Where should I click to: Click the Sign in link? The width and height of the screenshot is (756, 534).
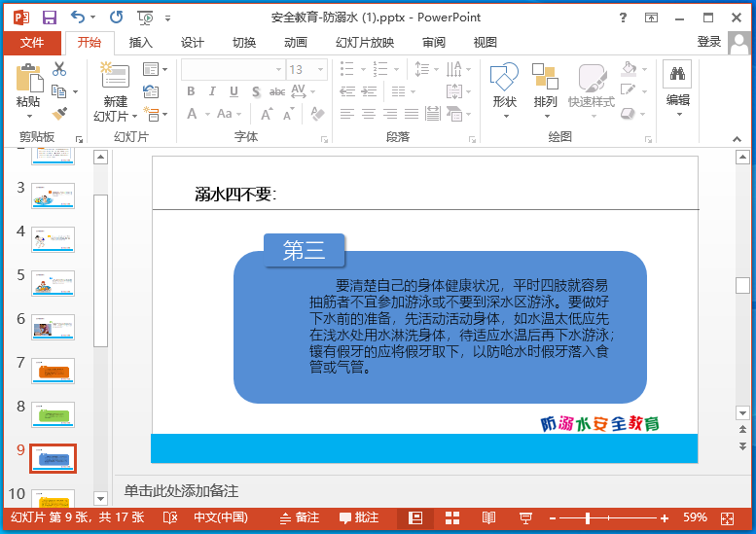708,42
